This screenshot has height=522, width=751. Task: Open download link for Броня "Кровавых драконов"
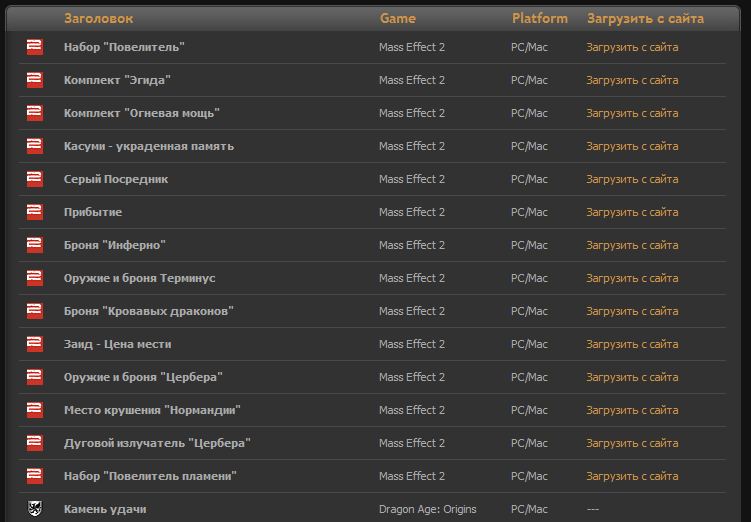(632, 311)
